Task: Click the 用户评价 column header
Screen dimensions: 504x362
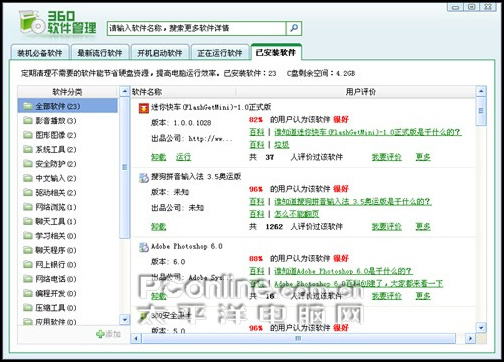Action: (356, 92)
